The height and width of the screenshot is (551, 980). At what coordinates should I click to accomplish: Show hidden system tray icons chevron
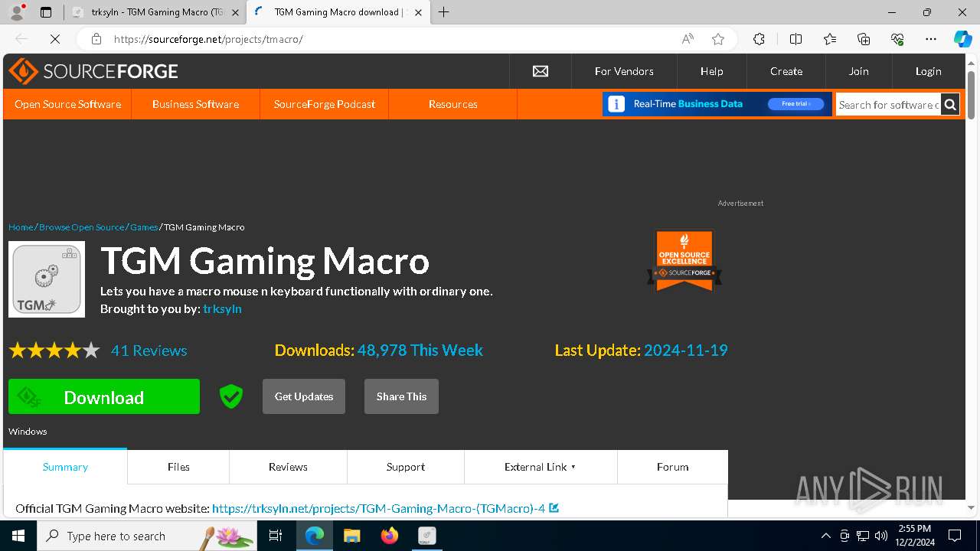pyautogui.click(x=825, y=536)
